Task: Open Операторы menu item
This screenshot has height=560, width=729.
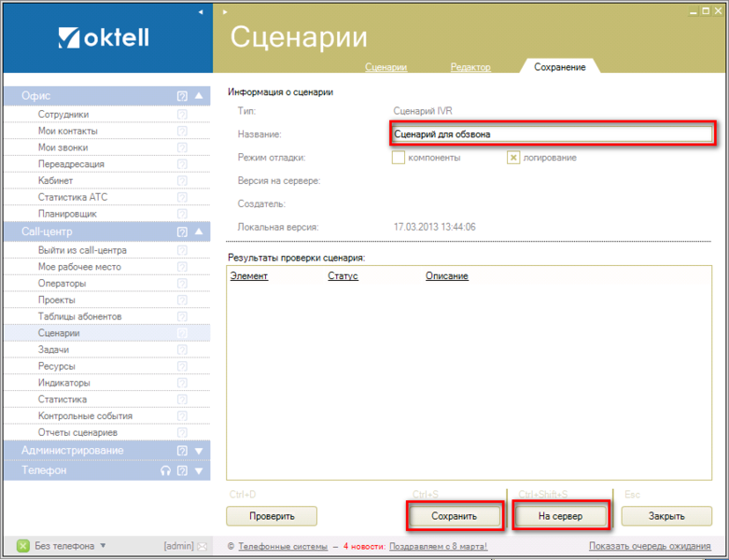Action: pyautogui.click(x=62, y=284)
